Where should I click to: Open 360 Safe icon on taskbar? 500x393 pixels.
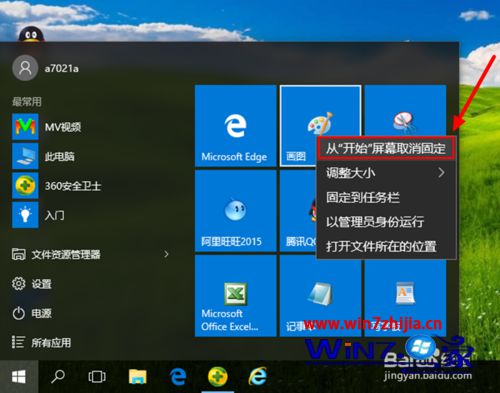[x=218, y=377]
